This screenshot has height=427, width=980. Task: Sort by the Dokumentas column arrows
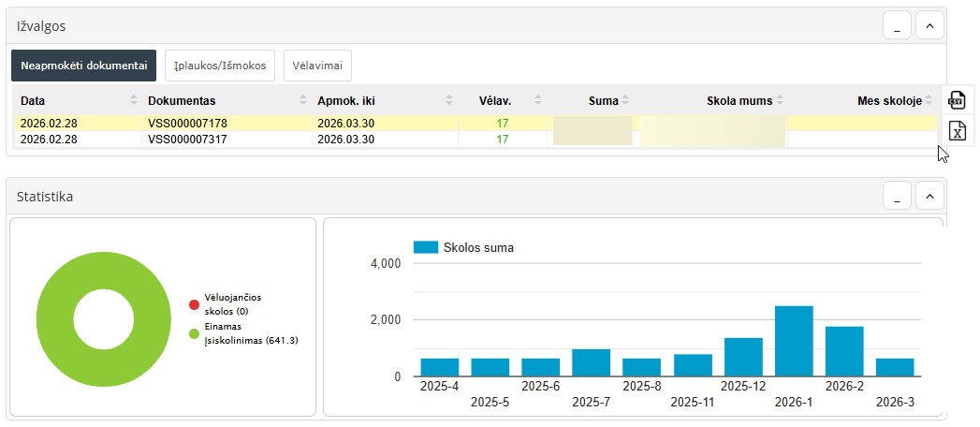[x=302, y=100]
